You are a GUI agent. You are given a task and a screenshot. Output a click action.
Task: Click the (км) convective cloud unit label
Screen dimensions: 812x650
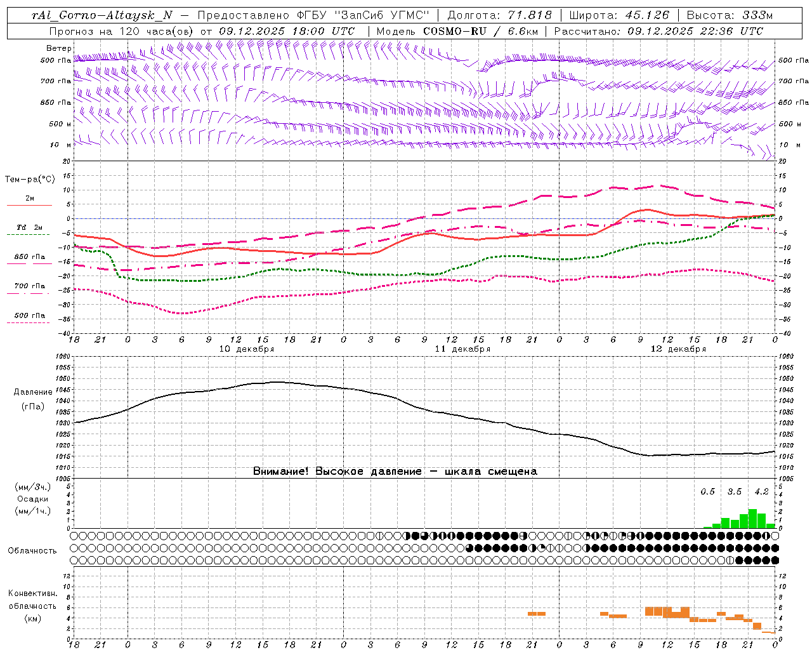[33, 618]
